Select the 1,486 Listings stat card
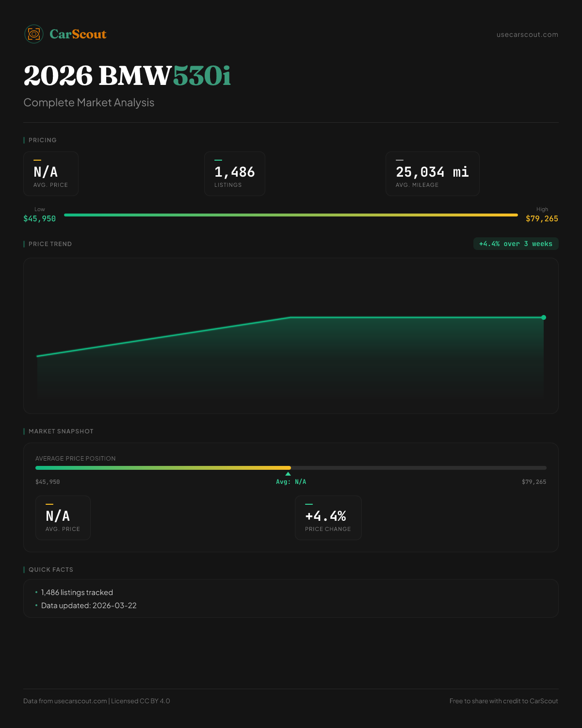582x728 pixels. coord(235,174)
